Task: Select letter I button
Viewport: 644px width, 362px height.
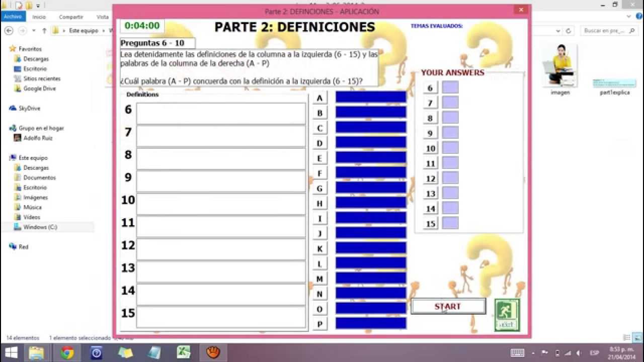Action: (319, 219)
